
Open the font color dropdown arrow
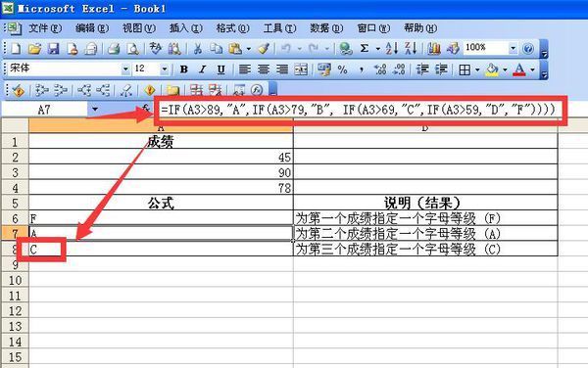click(532, 69)
